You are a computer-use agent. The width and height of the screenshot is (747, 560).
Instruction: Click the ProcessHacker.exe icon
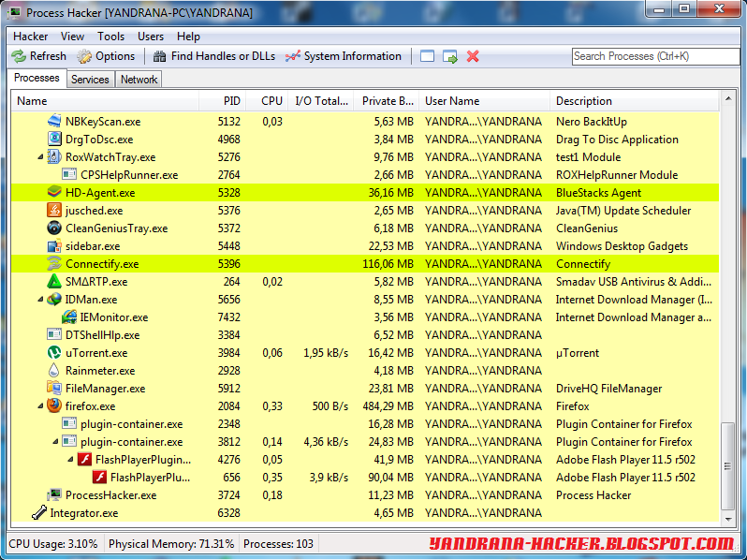54,494
